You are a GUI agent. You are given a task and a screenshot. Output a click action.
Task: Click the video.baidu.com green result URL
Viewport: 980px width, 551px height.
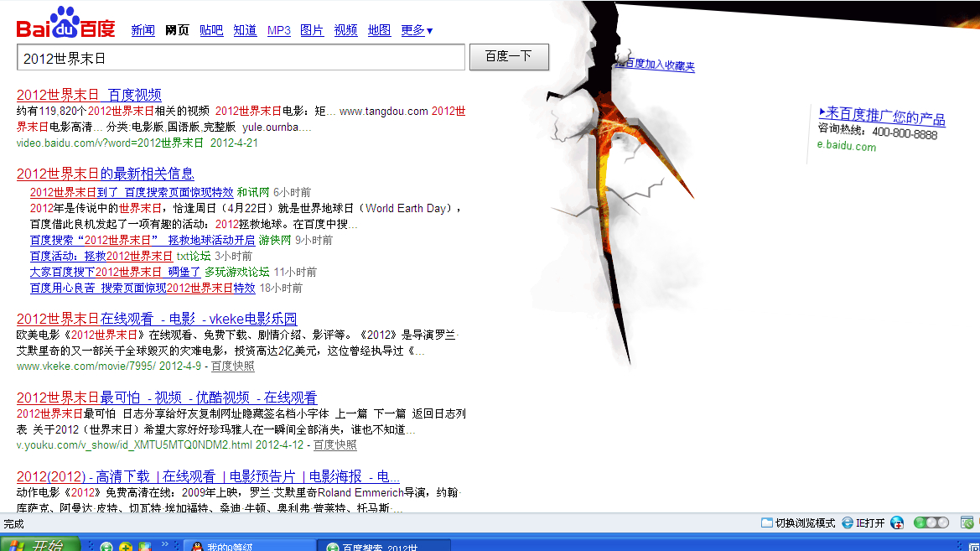(x=110, y=143)
